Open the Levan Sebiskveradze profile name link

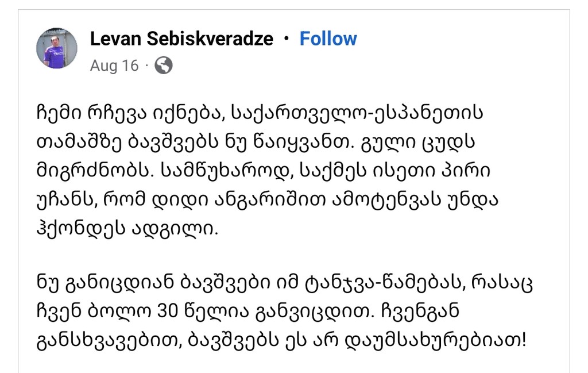pos(181,39)
